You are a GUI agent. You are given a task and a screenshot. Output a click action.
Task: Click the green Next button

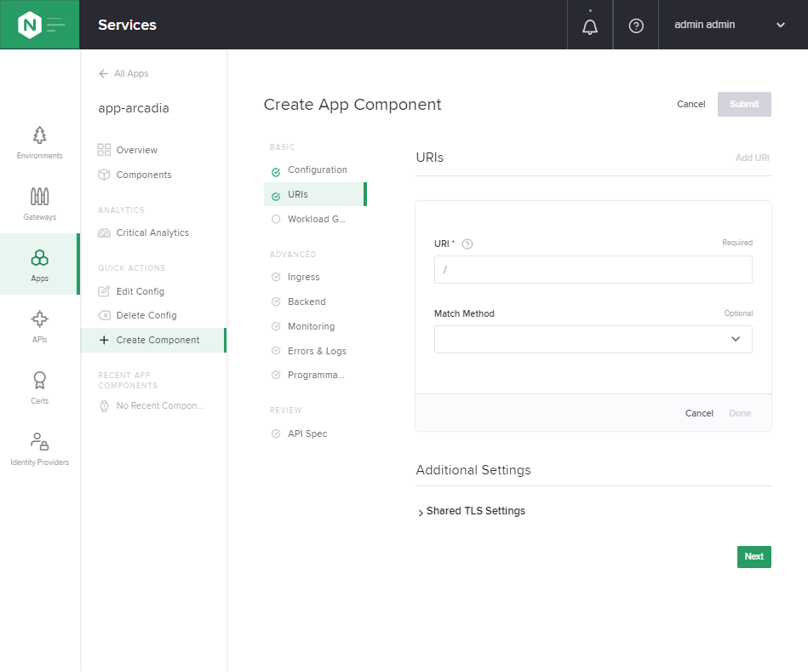coord(754,556)
